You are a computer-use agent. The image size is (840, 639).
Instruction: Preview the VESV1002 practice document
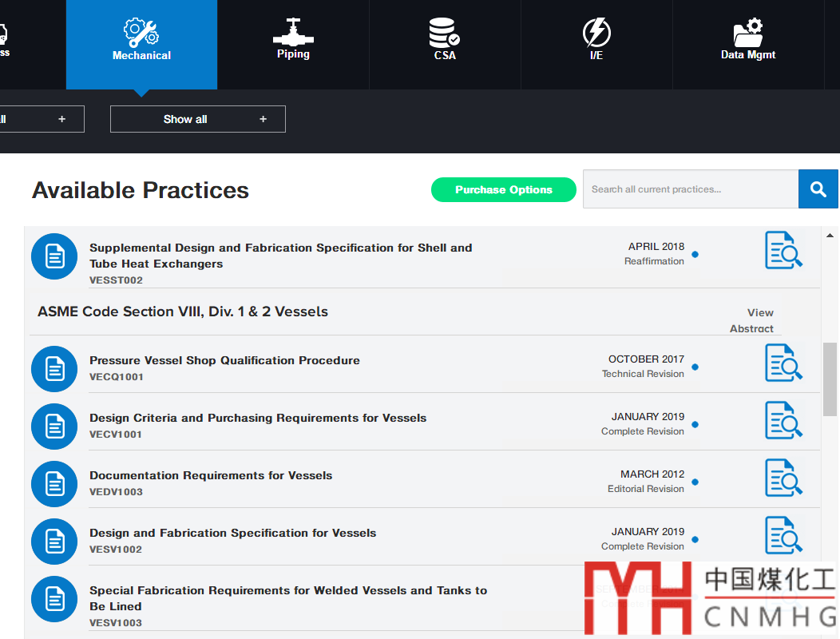point(784,535)
